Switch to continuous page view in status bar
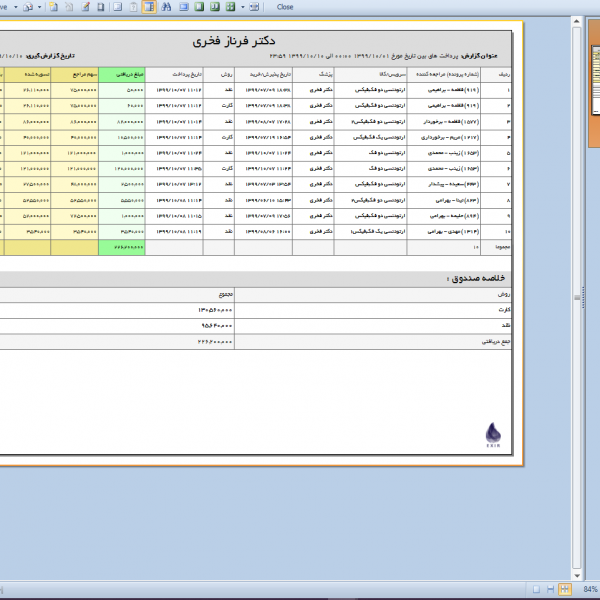This screenshot has height=600, width=600. point(550,589)
